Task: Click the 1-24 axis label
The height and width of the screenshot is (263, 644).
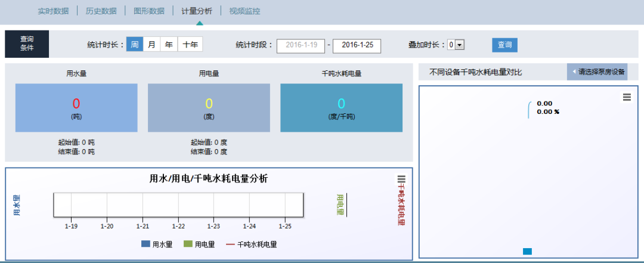Action: pyautogui.click(x=249, y=226)
